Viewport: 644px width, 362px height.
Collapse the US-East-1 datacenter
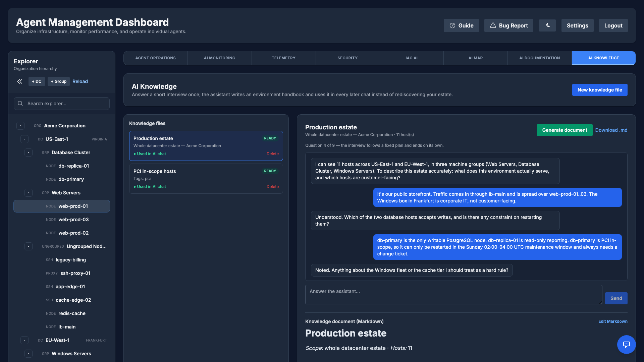tap(24, 139)
